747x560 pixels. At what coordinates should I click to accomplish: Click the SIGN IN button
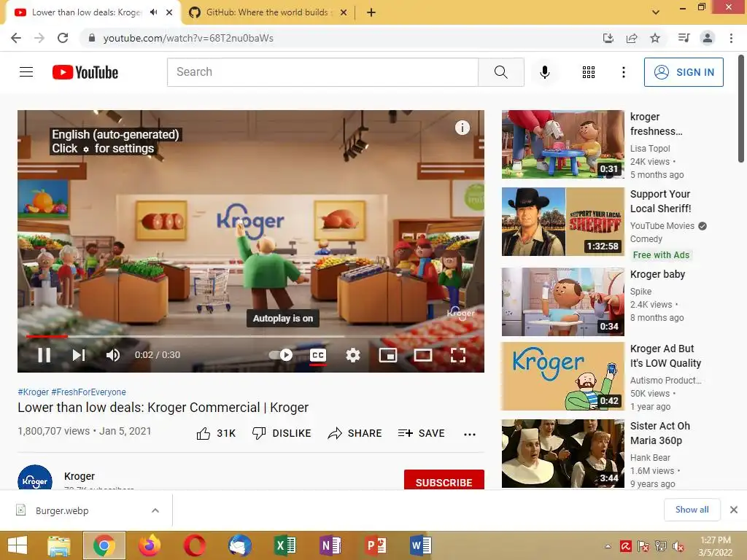pyautogui.click(x=684, y=72)
